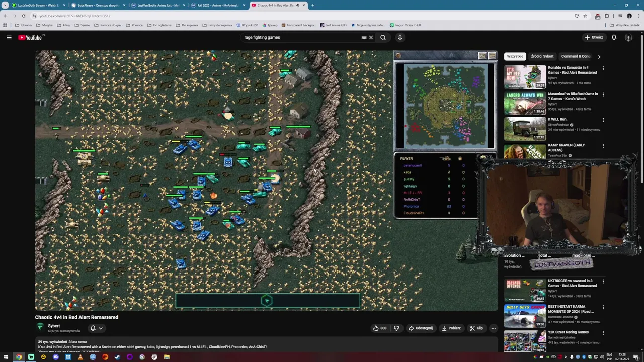
Task: Select the Wszystkie filter chip
Action: tap(515, 56)
